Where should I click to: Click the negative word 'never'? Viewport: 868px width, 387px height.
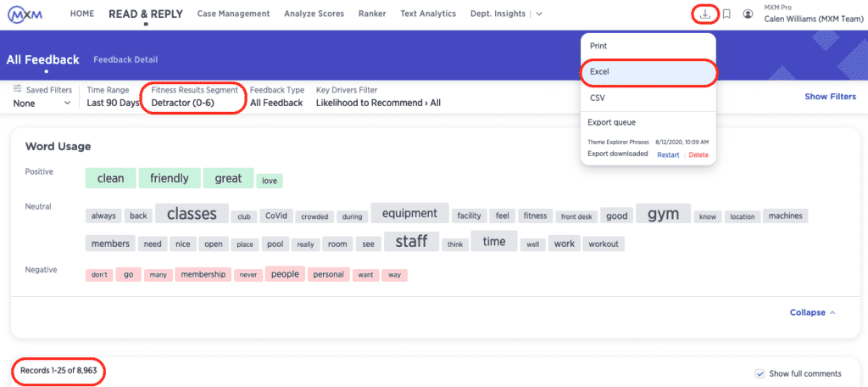pyautogui.click(x=248, y=275)
